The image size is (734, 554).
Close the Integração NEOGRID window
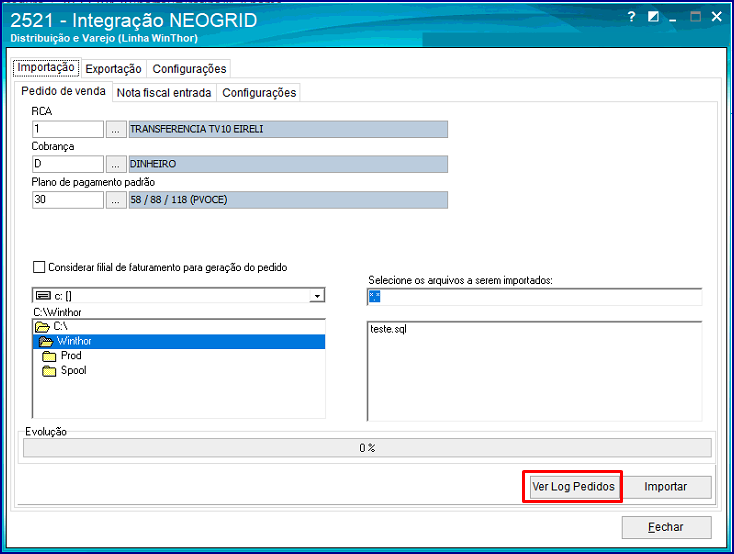[x=716, y=17]
